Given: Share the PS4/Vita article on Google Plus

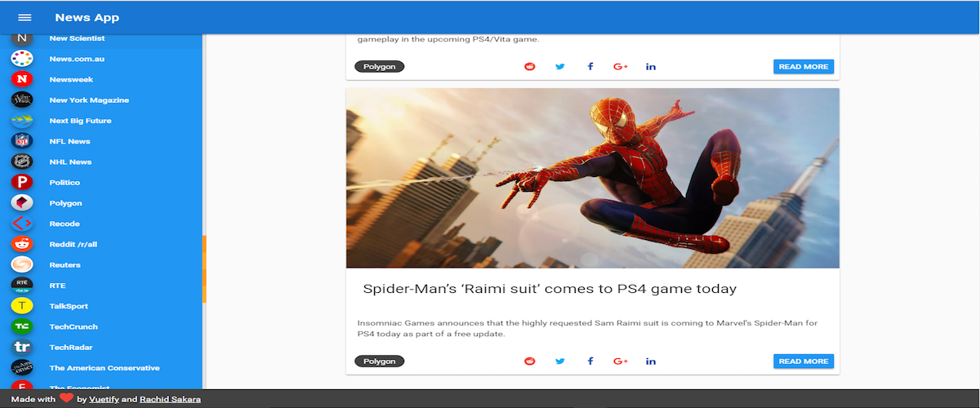Looking at the screenshot, I should [621, 66].
